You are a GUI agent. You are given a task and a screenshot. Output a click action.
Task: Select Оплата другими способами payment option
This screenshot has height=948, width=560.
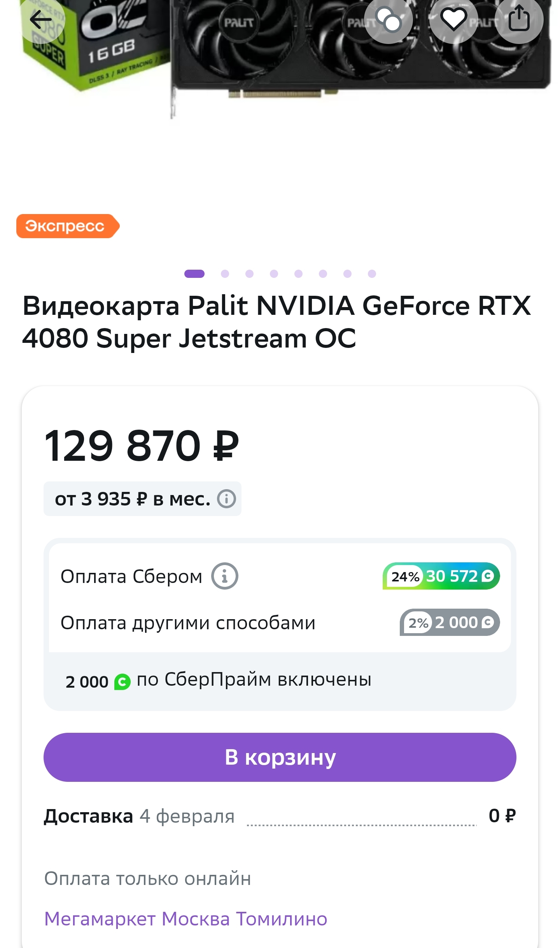188,623
